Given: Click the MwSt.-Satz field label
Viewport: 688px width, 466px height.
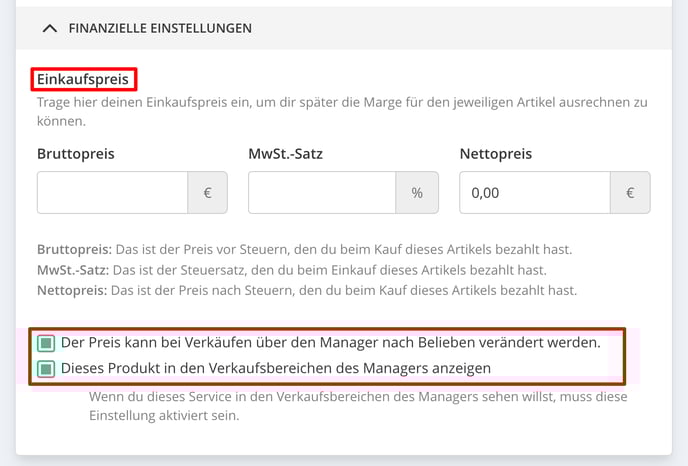Looking at the screenshot, I should click(x=285, y=154).
